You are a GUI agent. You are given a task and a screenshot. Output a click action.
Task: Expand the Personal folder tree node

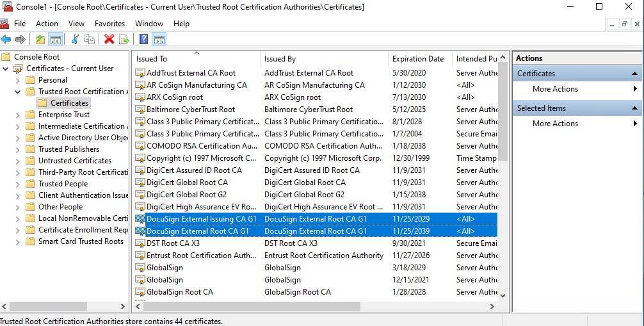(x=18, y=80)
